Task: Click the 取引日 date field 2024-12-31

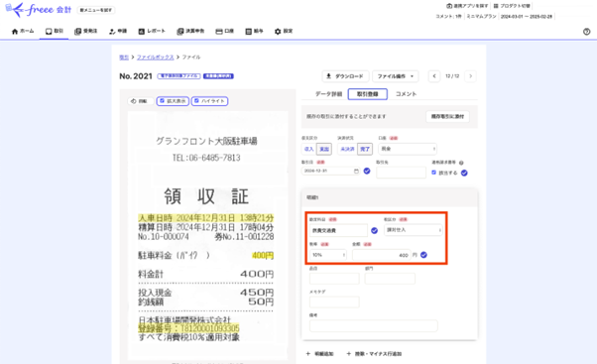Action: (331, 171)
